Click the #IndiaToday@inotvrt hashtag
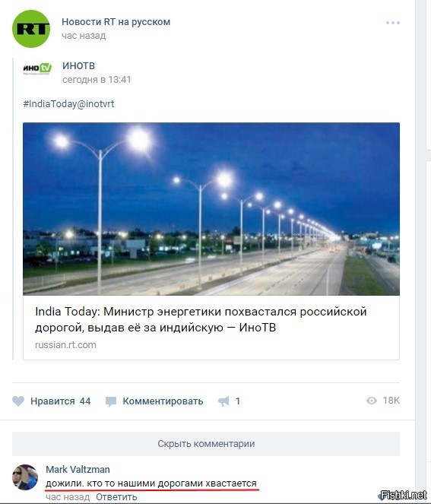 pos(68,104)
